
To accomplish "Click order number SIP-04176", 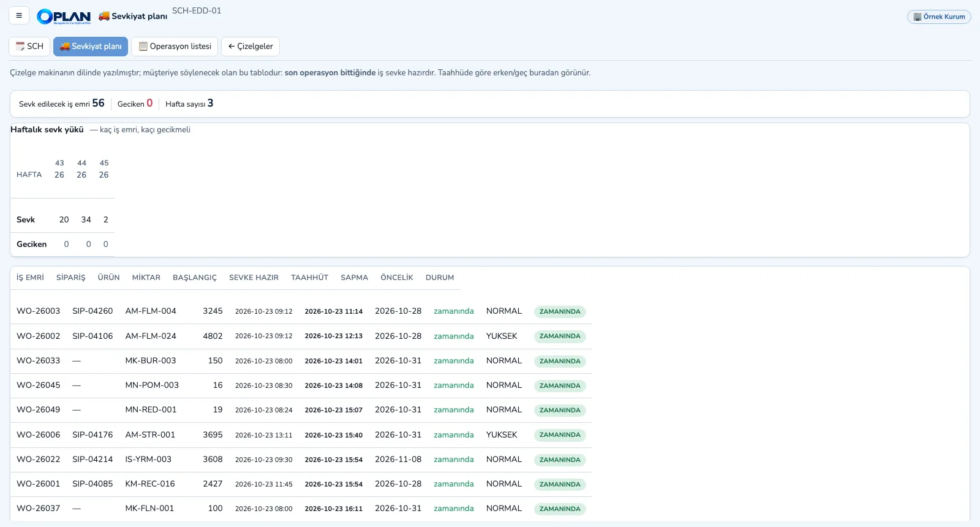I will [92, 435].
